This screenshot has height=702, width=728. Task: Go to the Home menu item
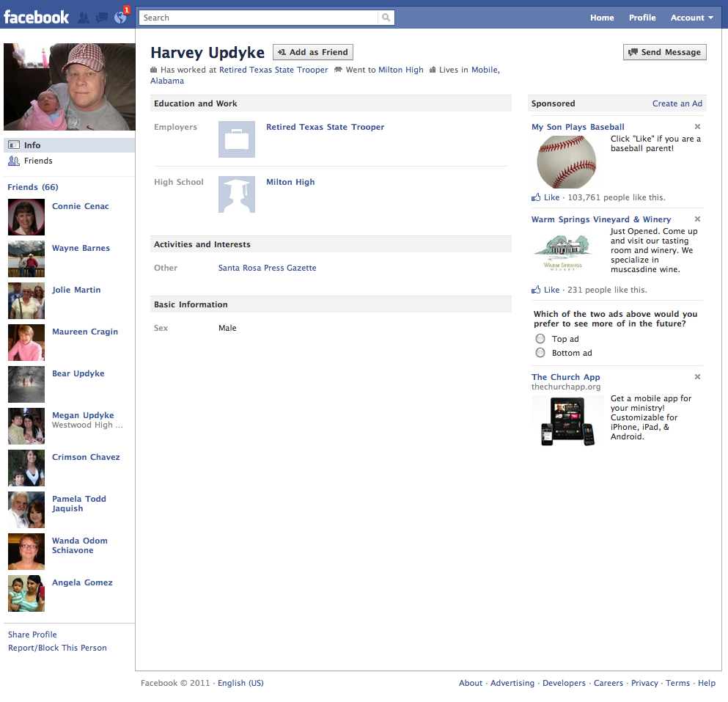tap(602, 18)
